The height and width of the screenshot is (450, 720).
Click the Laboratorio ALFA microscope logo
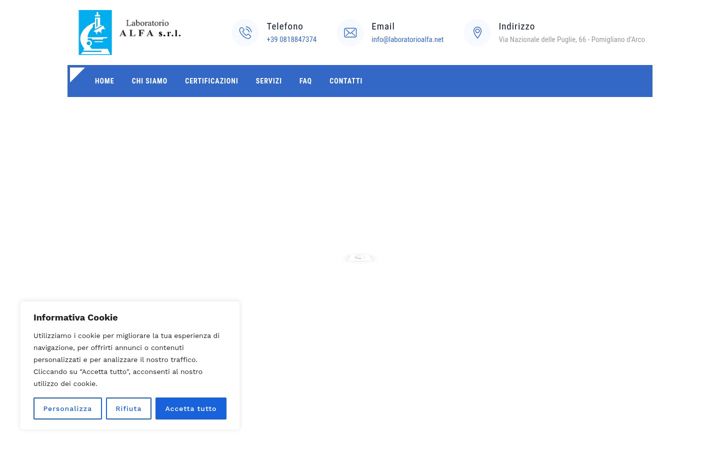click(x=95, y=33)
